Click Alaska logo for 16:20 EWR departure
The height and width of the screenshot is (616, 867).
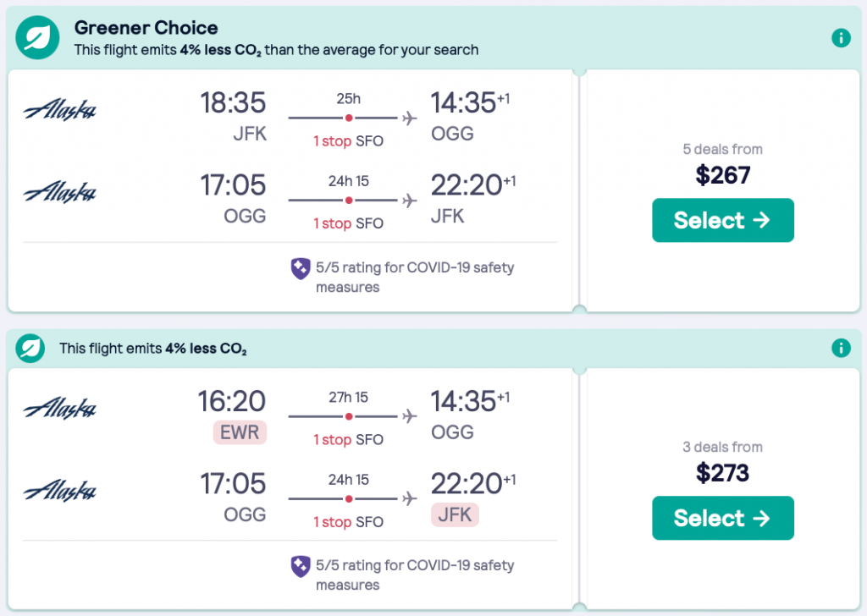(x=60, y=409)
